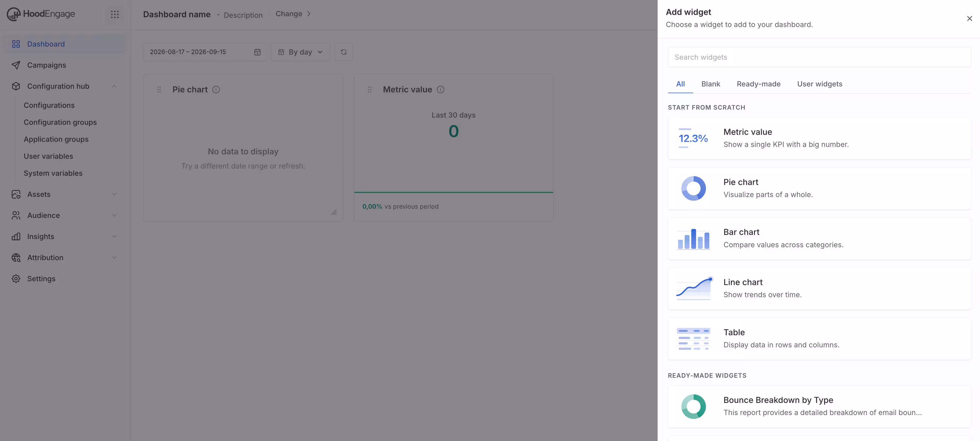Viewport: 980px width, 441px height.
Task: Click the Pie chart donut thumbnail
Action: pyautogui.click(x=693, y=189)
